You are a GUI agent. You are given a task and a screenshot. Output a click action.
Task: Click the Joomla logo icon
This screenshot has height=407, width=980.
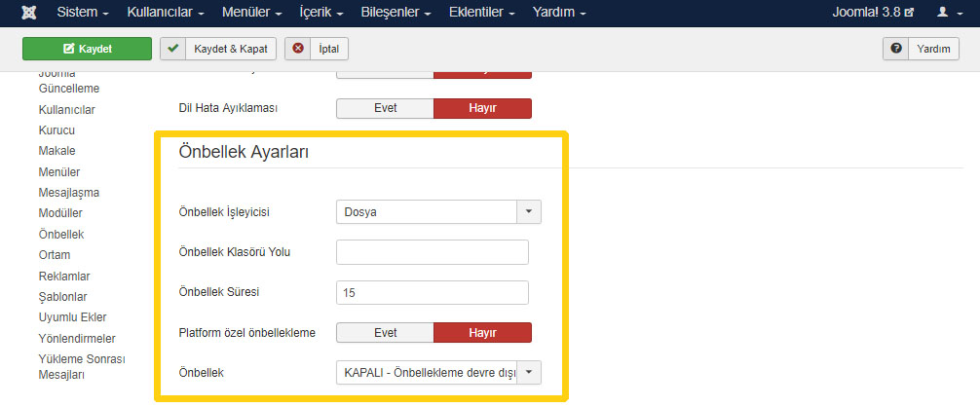(29, 13)
